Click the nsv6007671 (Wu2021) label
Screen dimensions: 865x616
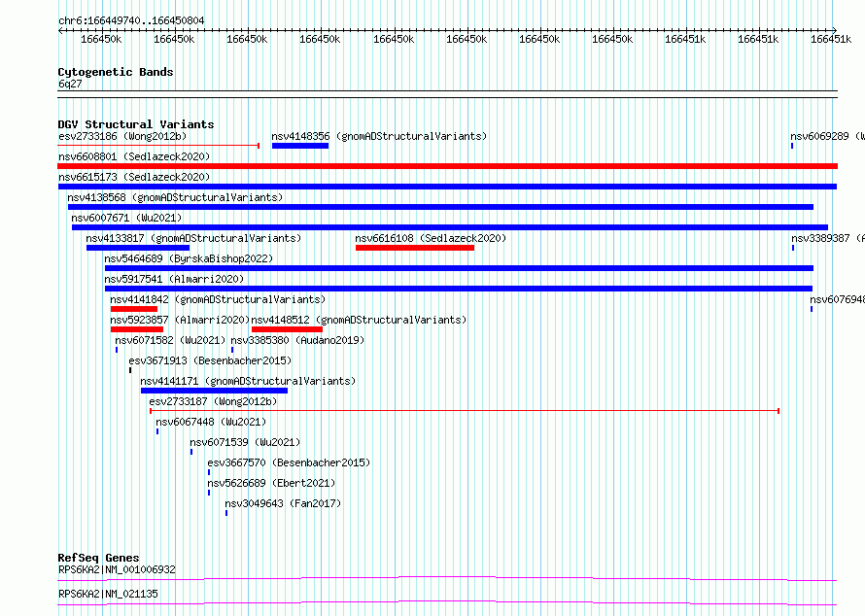click(126, 218)
